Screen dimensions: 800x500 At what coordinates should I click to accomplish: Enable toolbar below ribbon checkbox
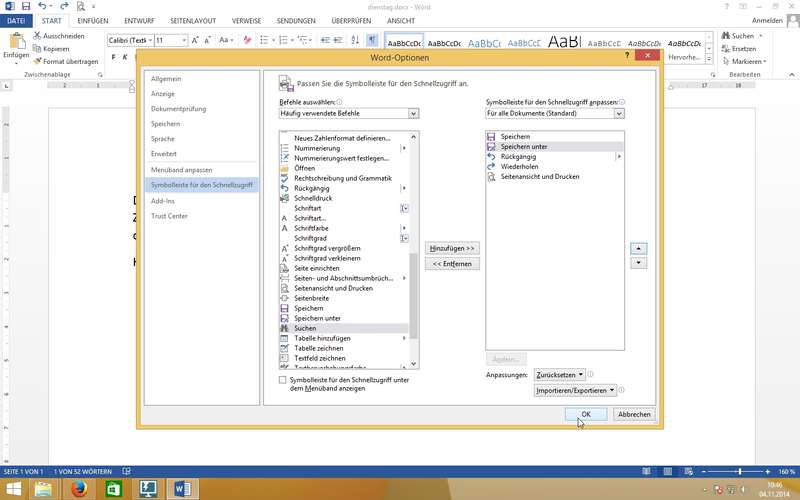pos(283,380)
